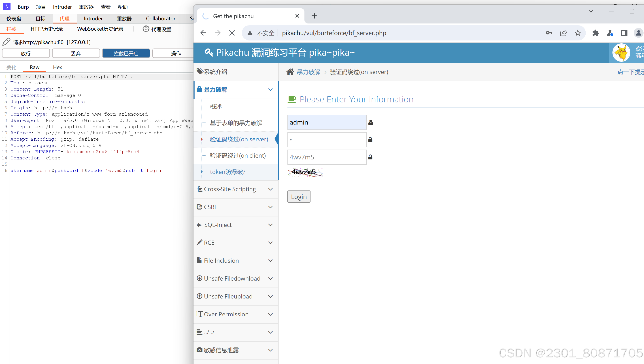Click the share page icon in address bar

click(x=563, y=33)
